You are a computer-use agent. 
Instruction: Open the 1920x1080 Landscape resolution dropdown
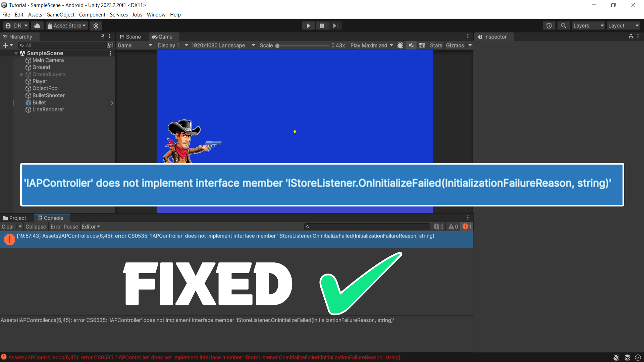(223, 46)
